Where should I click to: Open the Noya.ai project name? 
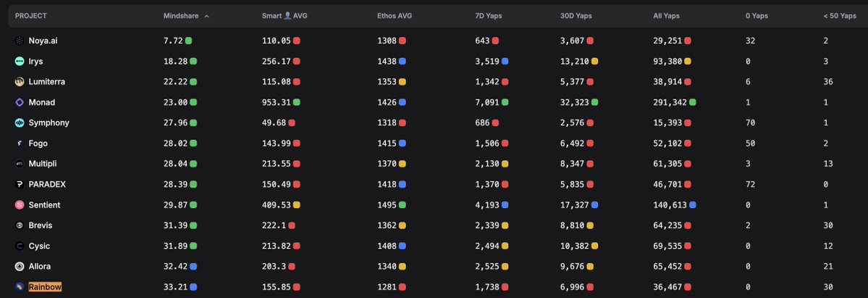point(43,41)
